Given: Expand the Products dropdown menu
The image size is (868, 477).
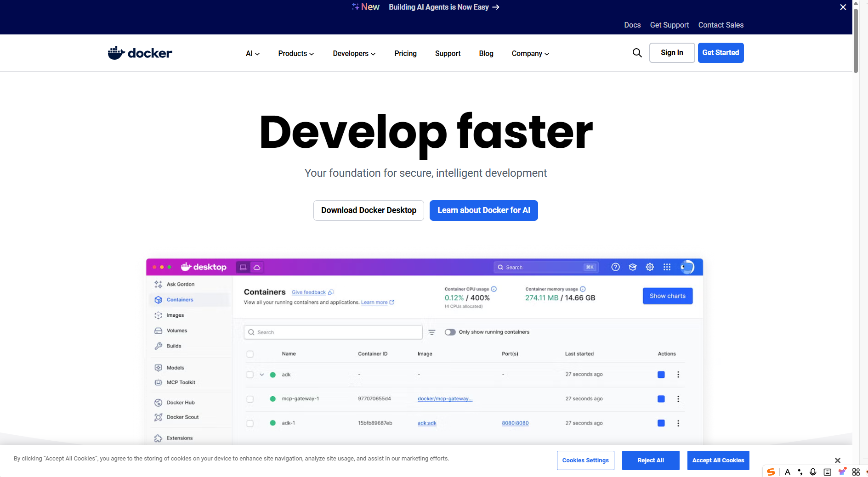Looking at the screenshot, I should click(296, 54).
